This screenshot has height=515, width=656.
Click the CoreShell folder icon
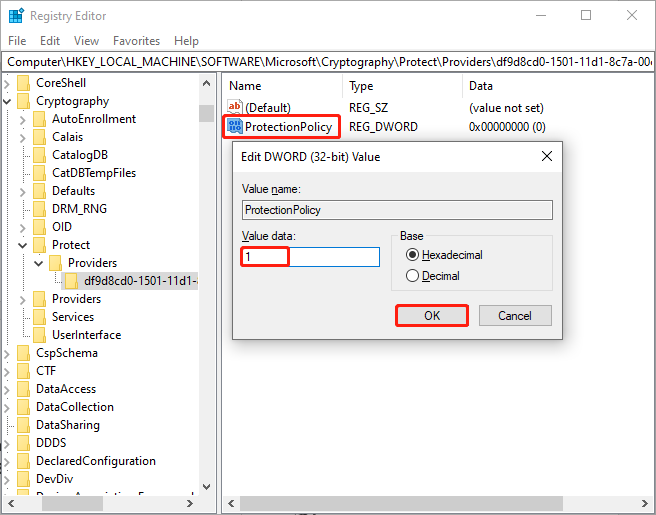coord(23,83)
